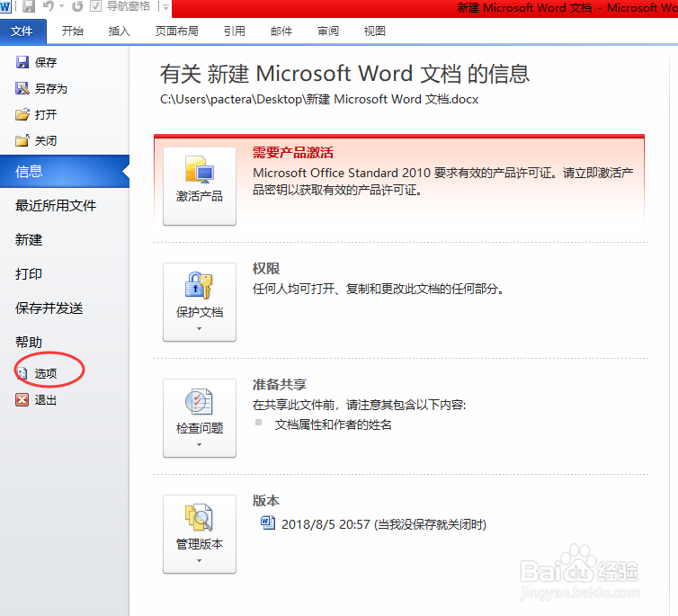Image resolution: width=678 pixels, height=616 pixels.
Task: Open the 文件 tab
Action: (22, 31)
